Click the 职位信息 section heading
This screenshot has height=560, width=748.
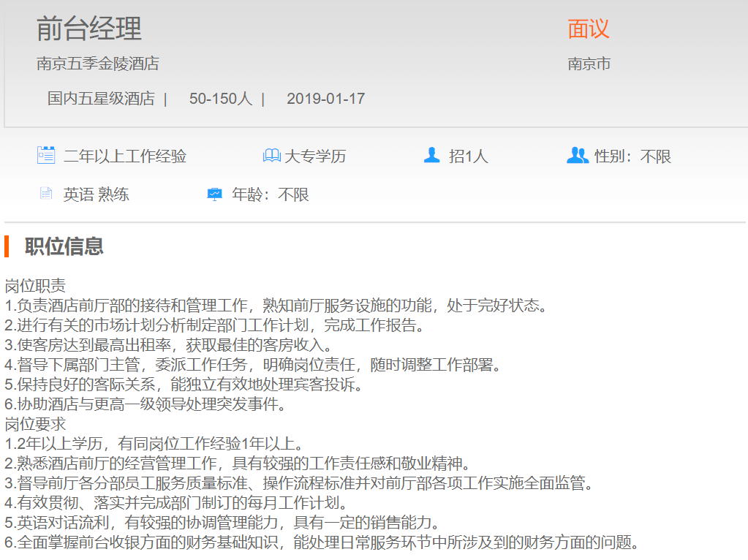click(x=64, y=246)
